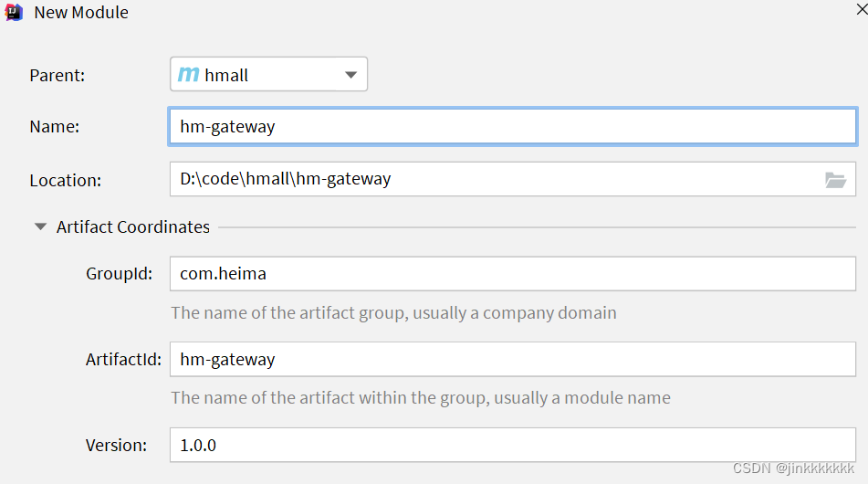Click the 'New Module' window title
868x484 pixels.
81,12
